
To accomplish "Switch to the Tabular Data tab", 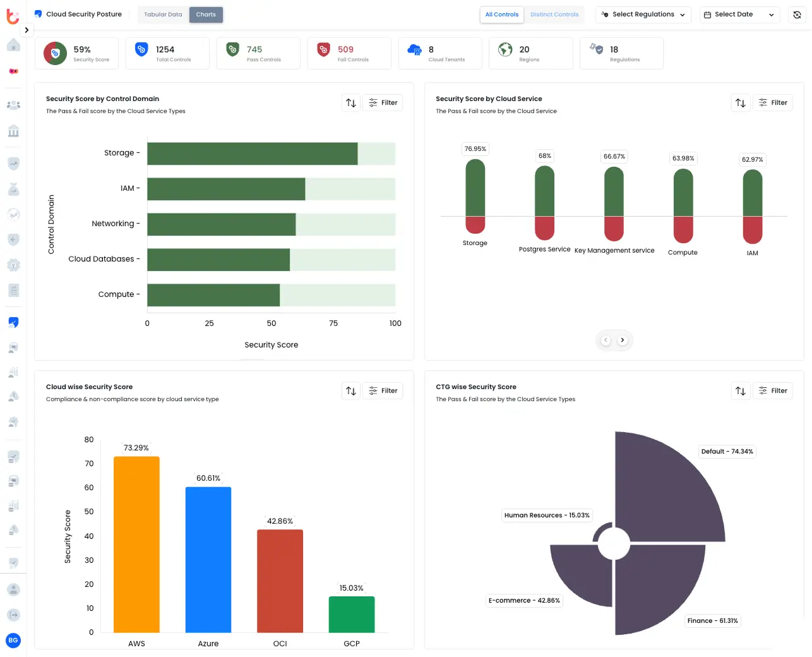I will point(163,13).
